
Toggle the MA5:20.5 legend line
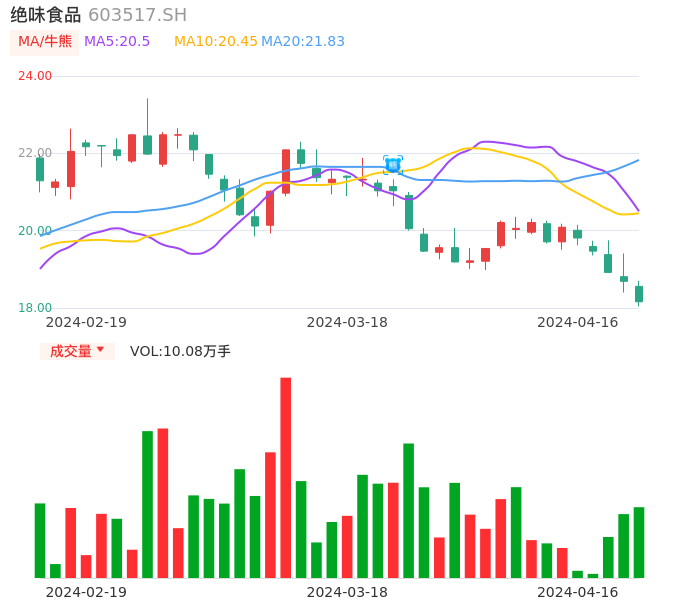(x=117, y=42)
